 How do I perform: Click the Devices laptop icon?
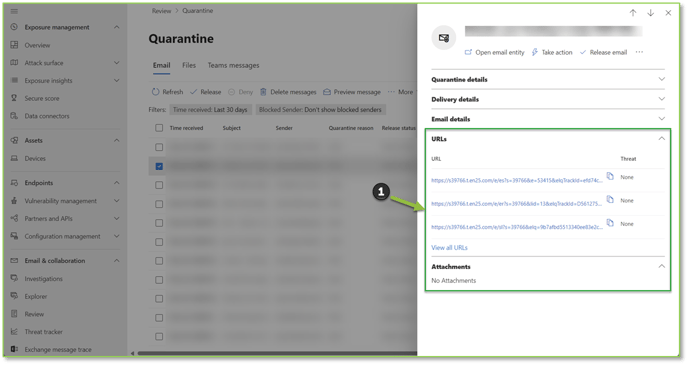pos(14,158)
